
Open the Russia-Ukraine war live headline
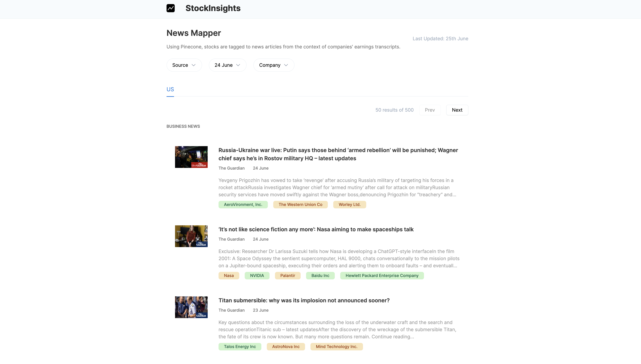[x=338, y=154]
